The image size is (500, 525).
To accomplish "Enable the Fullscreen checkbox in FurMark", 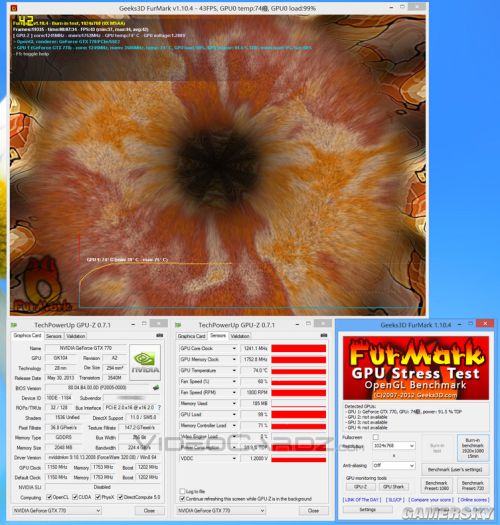I will pyautogui.click(x=376, y=437).
